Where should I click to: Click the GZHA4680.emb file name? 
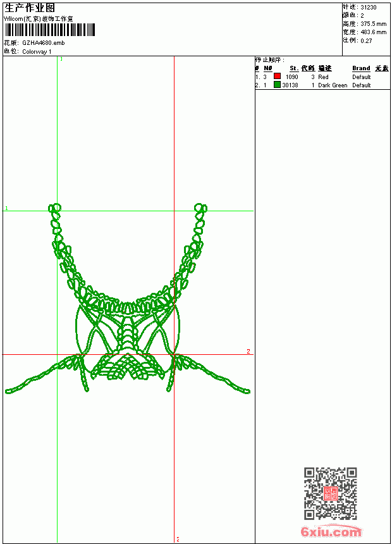point(44,42)
